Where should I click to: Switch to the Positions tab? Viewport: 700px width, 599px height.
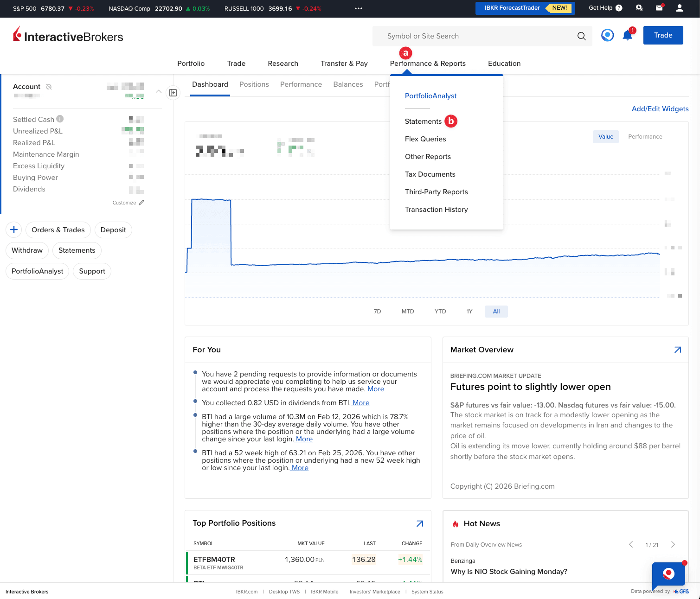pos(254,84)
